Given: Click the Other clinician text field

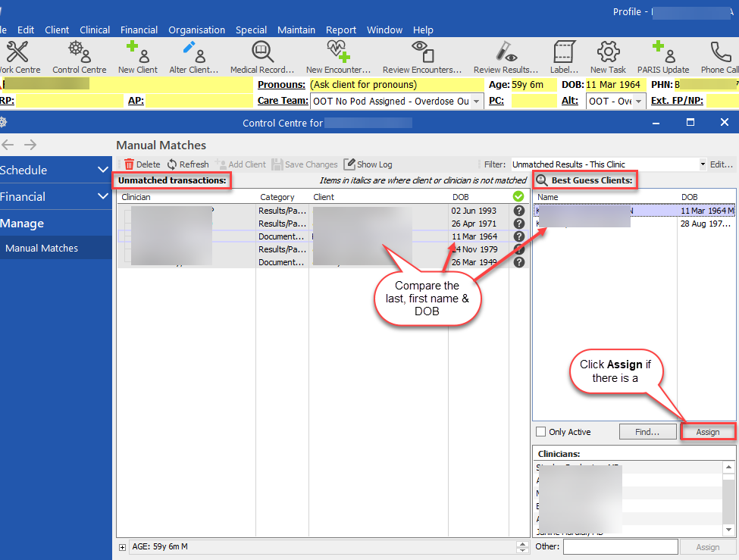Looking at the screenshot, I should [x=620, y=546].
